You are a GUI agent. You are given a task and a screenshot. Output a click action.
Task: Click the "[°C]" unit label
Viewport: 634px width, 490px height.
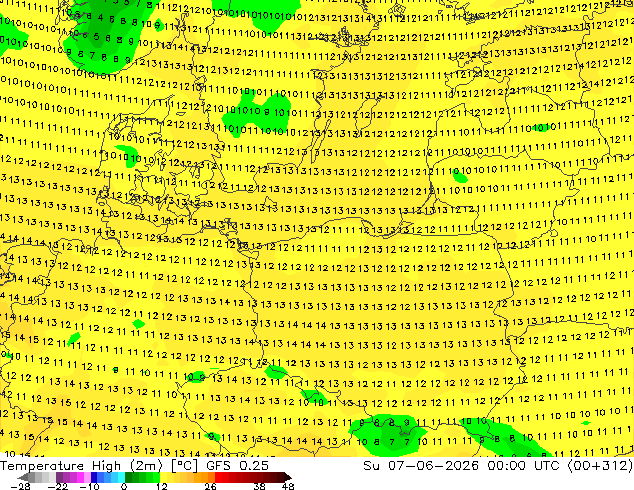(184, 466)
